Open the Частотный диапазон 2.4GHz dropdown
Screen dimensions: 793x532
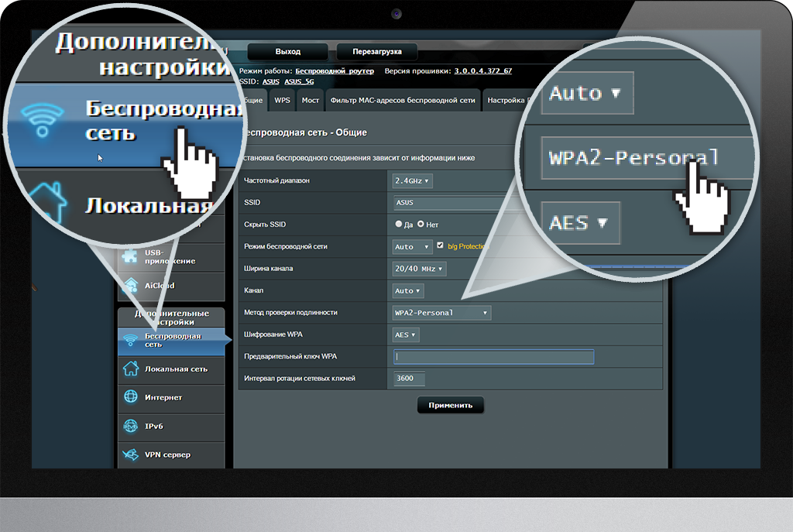pyautogui.click(x=414, y=180)
